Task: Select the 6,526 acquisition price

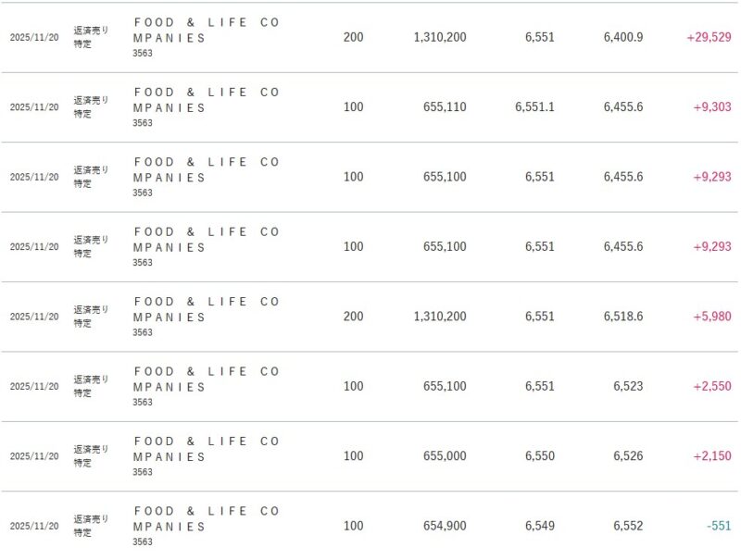Action: pos(627,456)
